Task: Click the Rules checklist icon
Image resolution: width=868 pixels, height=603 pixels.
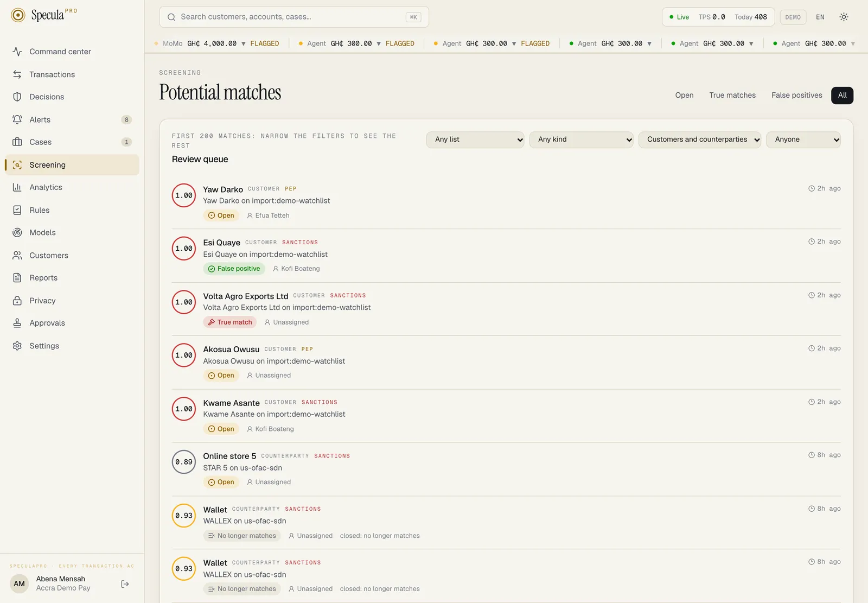Action: [17, 210]
